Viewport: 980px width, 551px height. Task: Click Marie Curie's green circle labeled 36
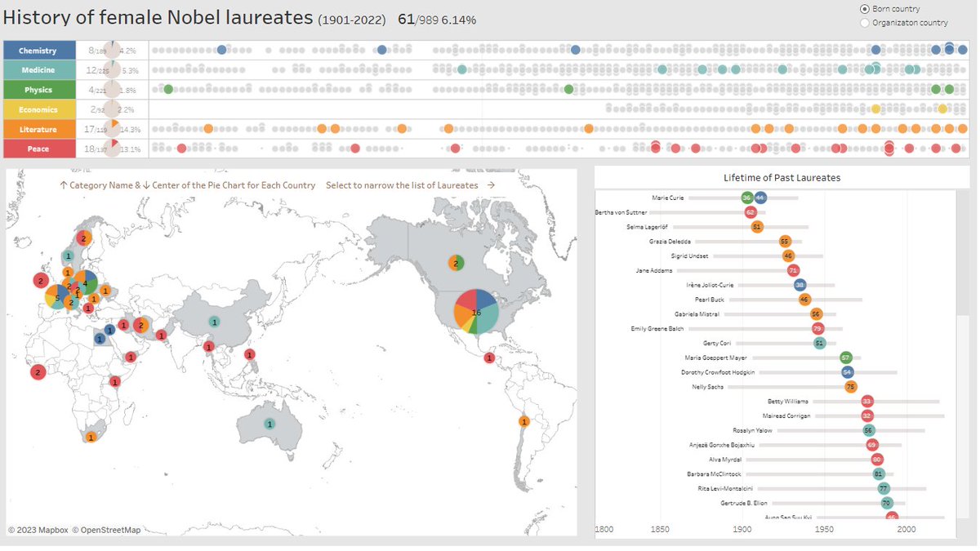(746, 198)
